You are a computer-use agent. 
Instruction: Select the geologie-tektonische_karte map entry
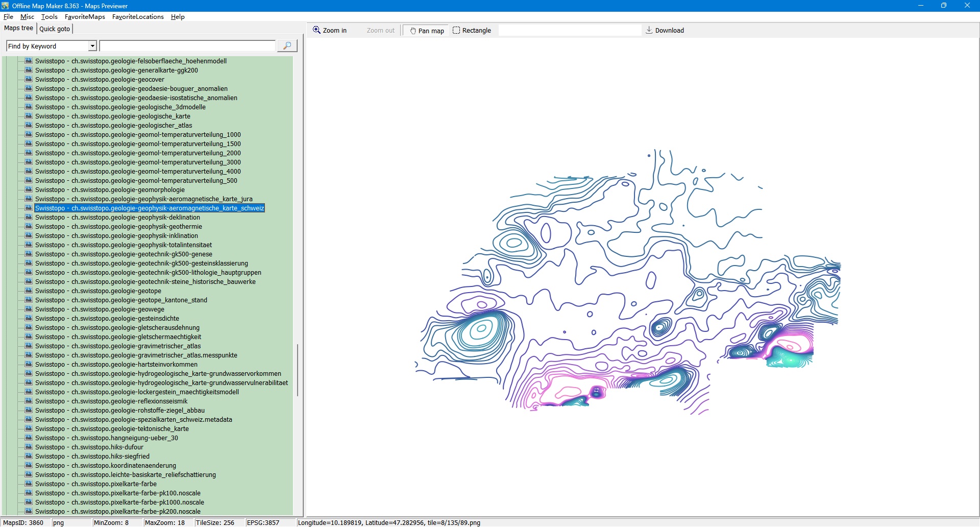click(112, 429)
